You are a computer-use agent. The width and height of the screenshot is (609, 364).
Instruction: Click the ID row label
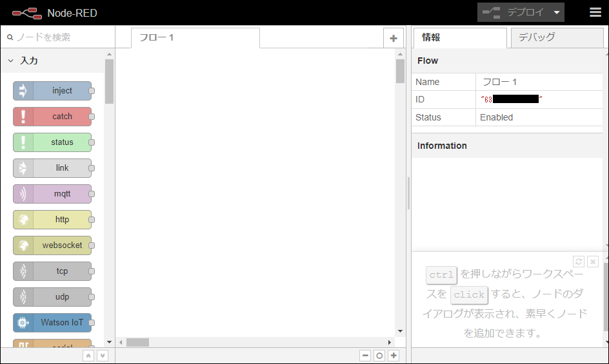coord(420,99)
